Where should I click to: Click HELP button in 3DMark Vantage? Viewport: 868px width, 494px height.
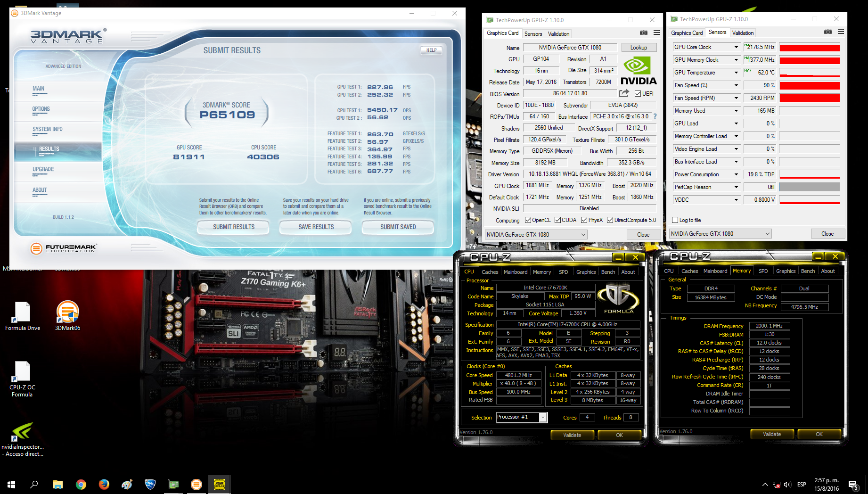(x=432, y=50)
